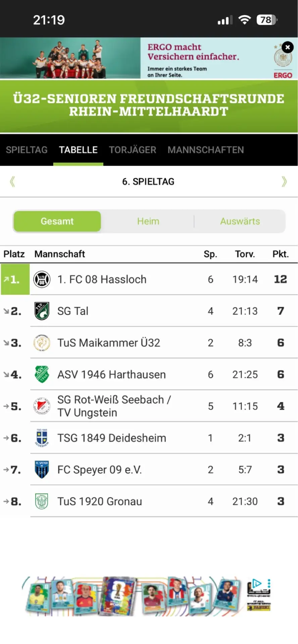The width and height of the screenshot is (298, 644).
Task: Tap the Panini sticker ad banner
Action: pyautogui.click(x=148, y=596)
